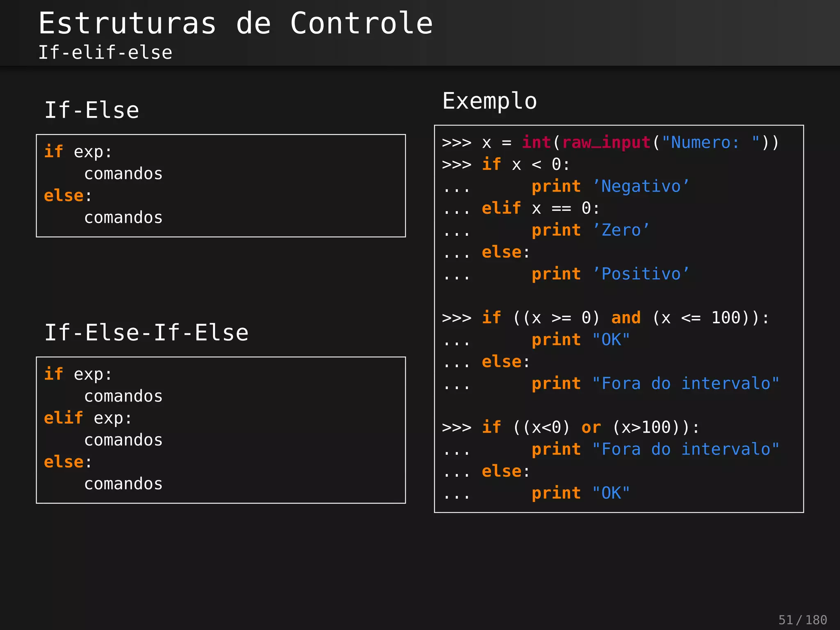The width and height of the screenshot is (840, 630).
Task: Click the line 'elif x == 0:'
Action: [541, 208]
